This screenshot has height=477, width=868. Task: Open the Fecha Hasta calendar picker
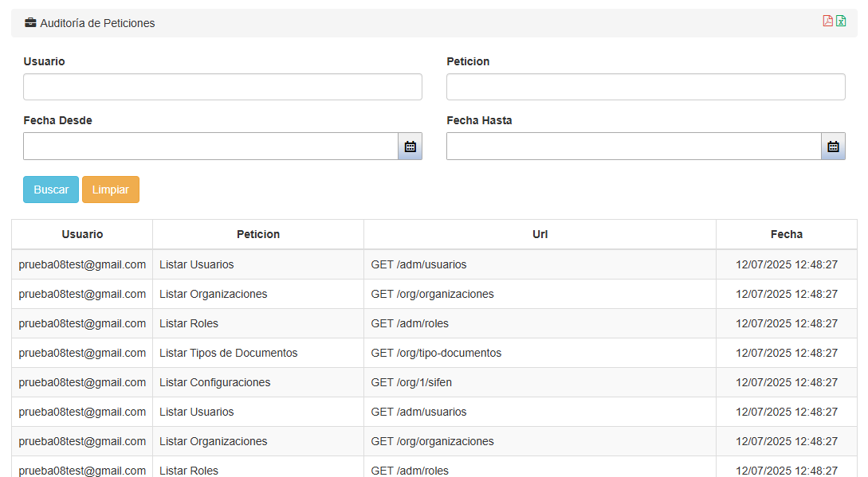click(x=833, y=147)
